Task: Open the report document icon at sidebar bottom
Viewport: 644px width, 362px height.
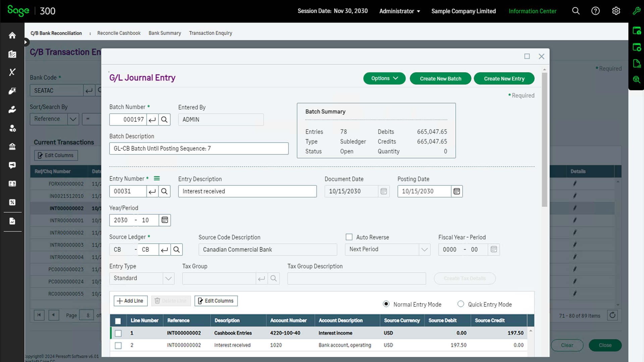Action: (x=12, y=221)
